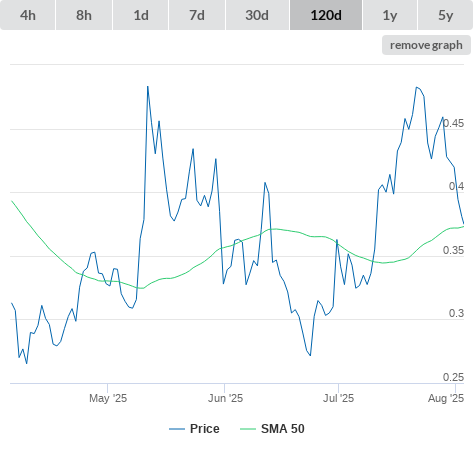Select the 4h time range tab
This screenshot has width=474, height=455.
(x=28, y=15)
